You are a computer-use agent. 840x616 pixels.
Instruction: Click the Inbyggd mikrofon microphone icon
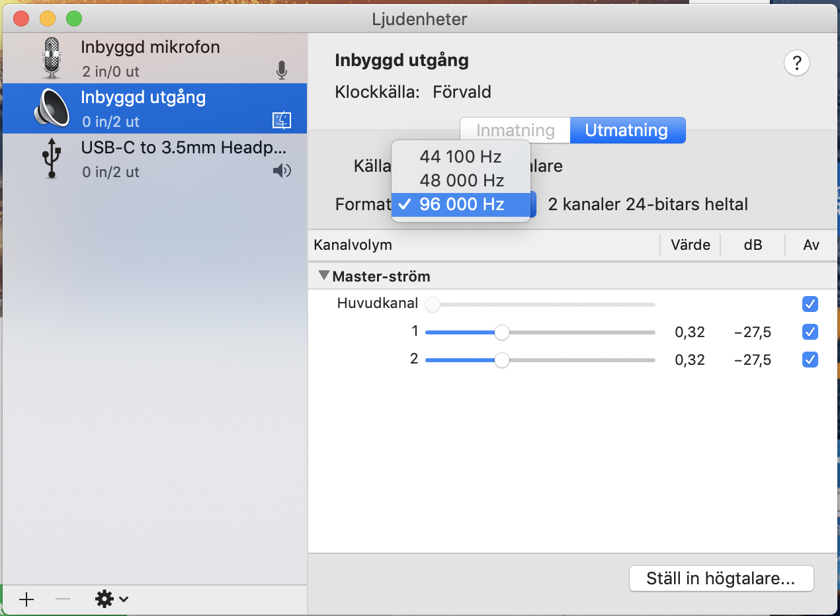[51, 58]
